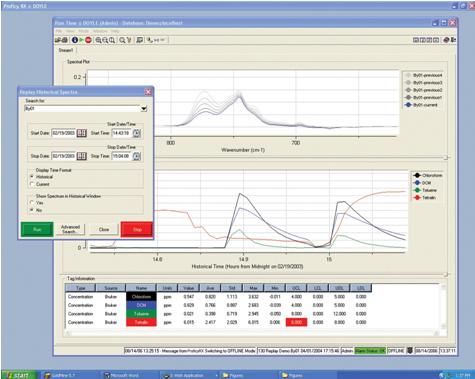Click the first zoom magnifier icon

[98, 40]
